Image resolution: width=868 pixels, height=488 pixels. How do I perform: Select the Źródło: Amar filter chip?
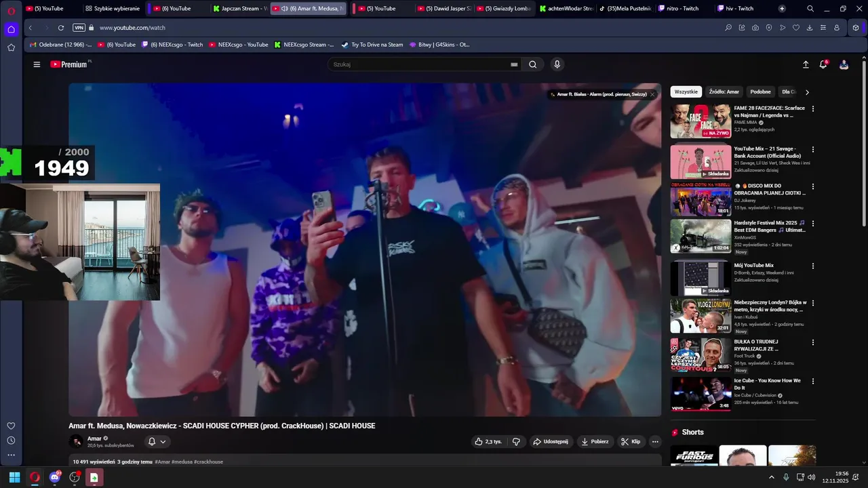tap(724, 91)
